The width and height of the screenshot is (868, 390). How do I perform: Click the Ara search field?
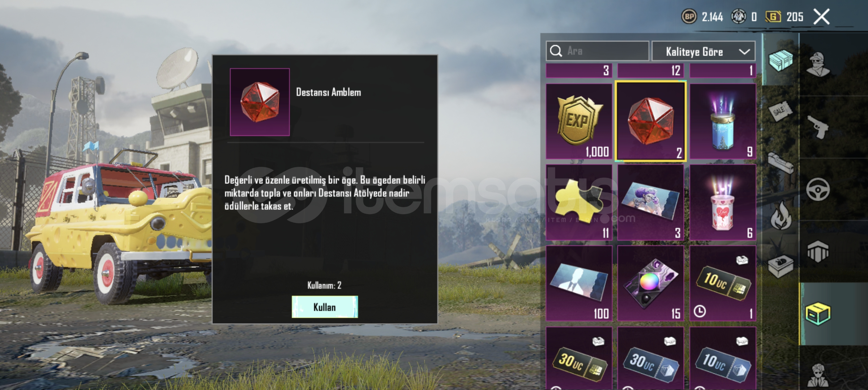[x=597, y=51]
